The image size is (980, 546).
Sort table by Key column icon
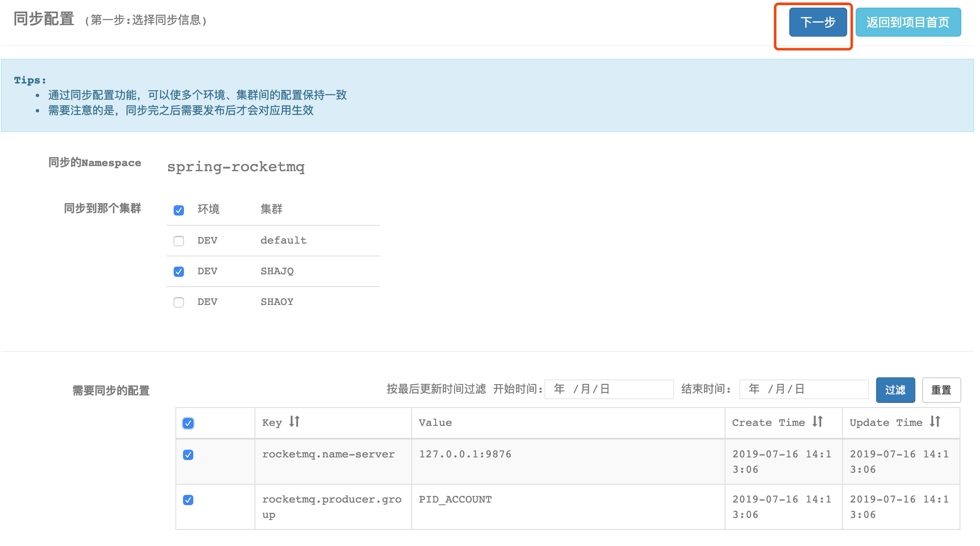294,422
